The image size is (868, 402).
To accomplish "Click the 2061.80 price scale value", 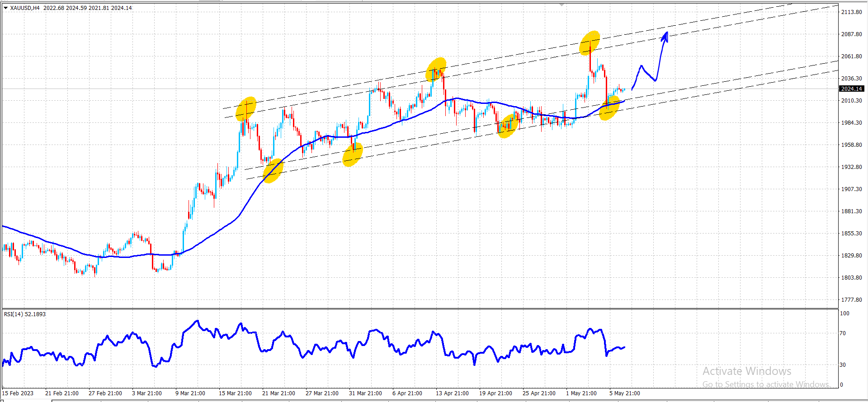I will [852, 56].
